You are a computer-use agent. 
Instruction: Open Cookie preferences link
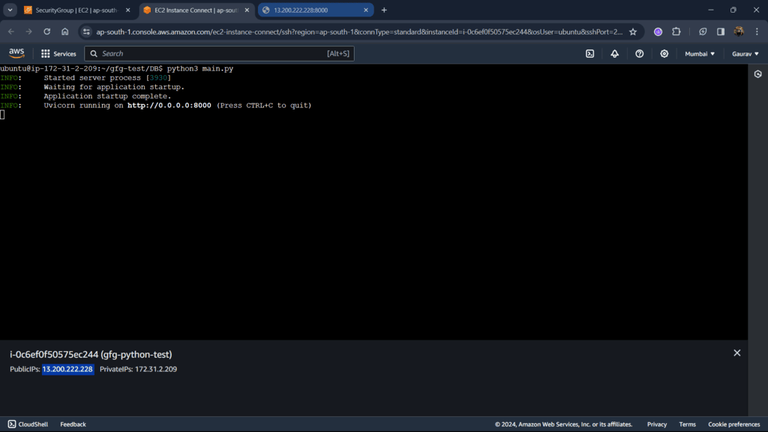[734, 424]
